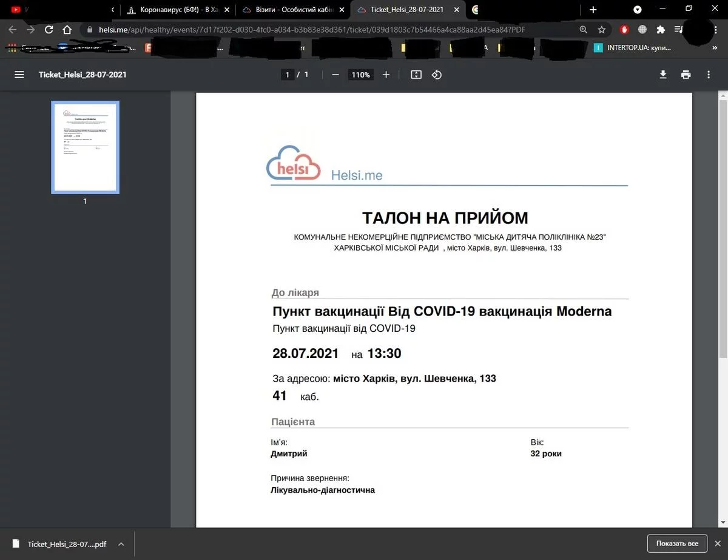Bookmark this page with the star

coord(601,29)
